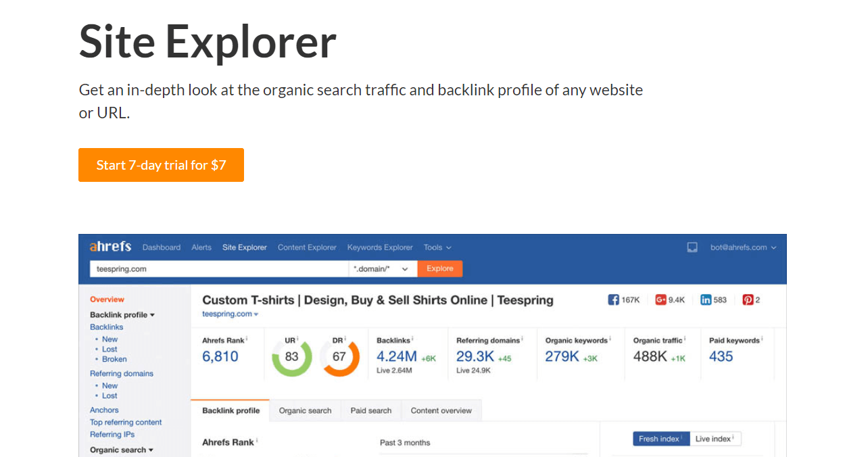Open the *.domain/* search mode dropdown
This screenshot has width=868, height=457.
tap(383, 268)
